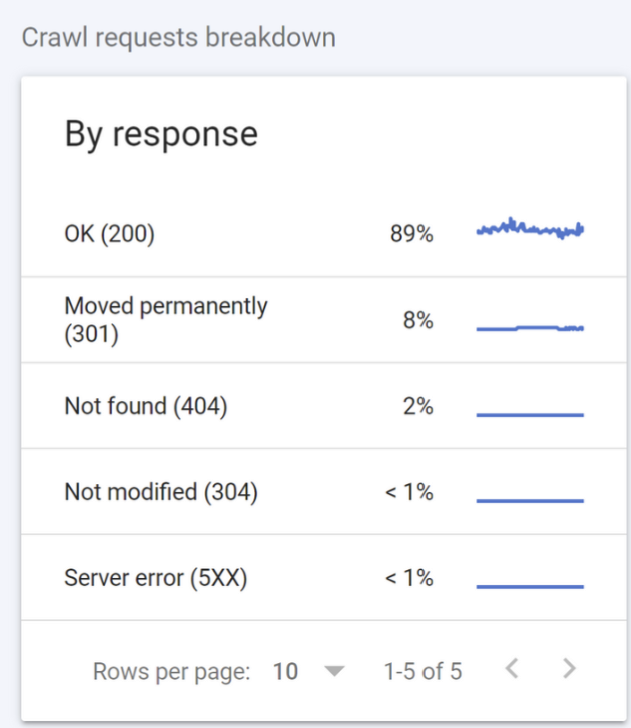Click the OK (200) trend sparkline

click(x=530, y=228)
